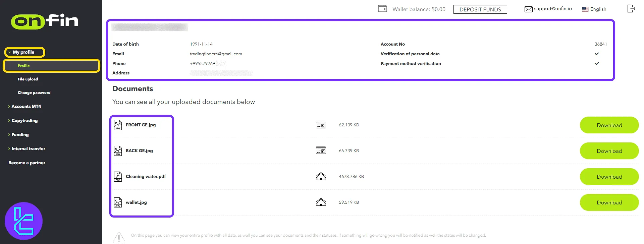Click the house icon in wallet.jpg row
Viewport: 644px width, 244px height.
(321, 202)
